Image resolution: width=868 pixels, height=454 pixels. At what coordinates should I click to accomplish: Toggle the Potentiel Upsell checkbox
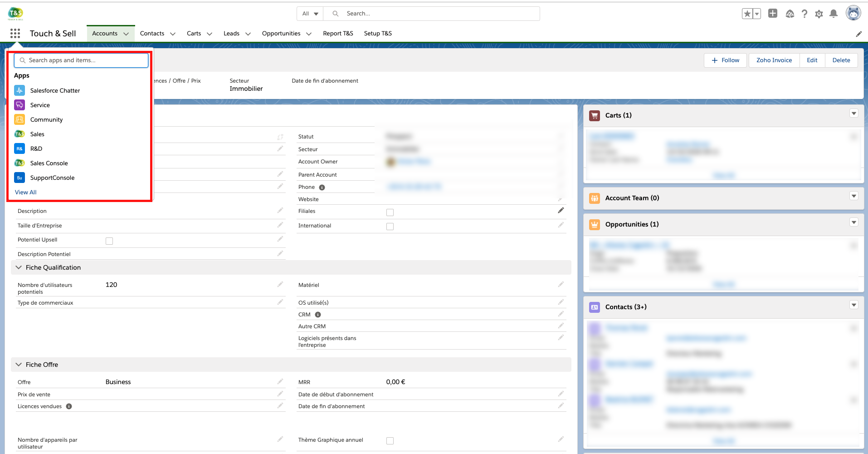(x=109, y=241)
